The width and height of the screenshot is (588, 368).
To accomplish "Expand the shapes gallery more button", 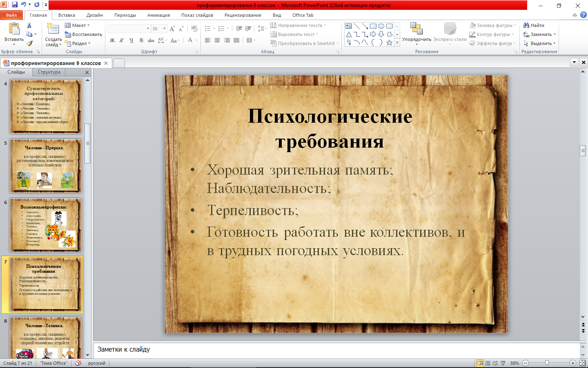I will point(397,43).
